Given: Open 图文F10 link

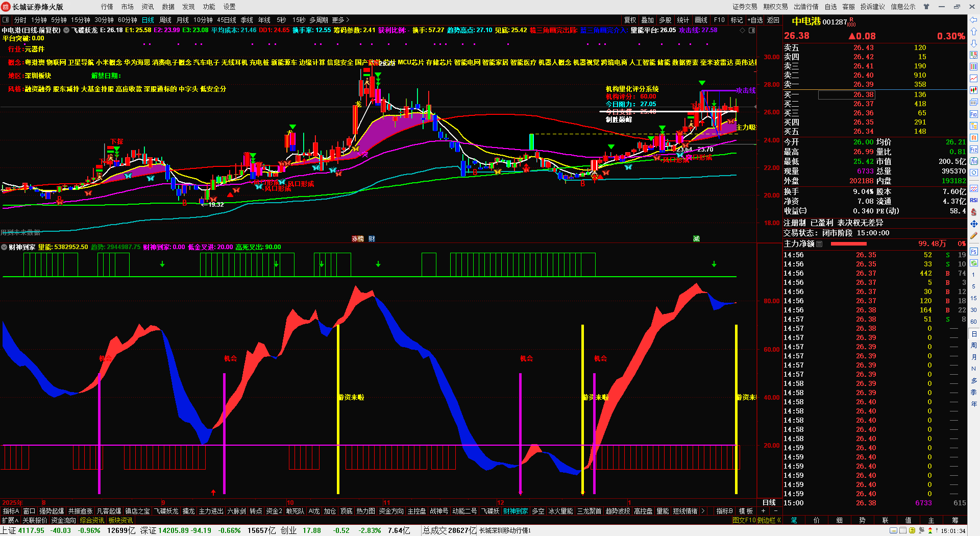Looking at the screenshot, I should (744, 520).
